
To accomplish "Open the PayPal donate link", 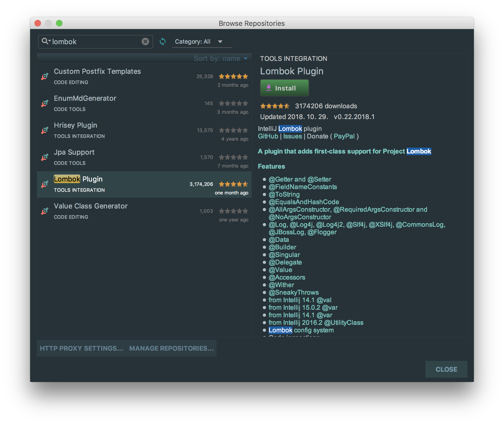I will 344,136.
